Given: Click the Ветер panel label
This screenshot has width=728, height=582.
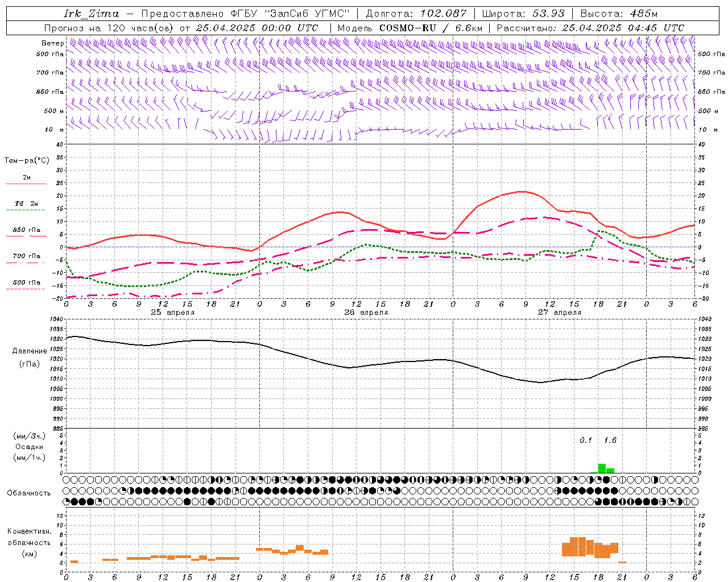Looking at the screenshot, I should 52,43.
